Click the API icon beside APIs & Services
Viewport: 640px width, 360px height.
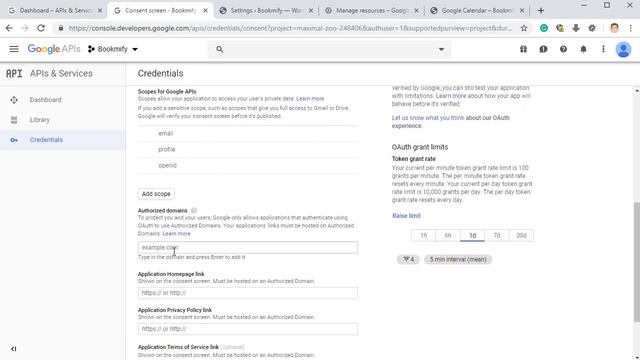point(14,73)
